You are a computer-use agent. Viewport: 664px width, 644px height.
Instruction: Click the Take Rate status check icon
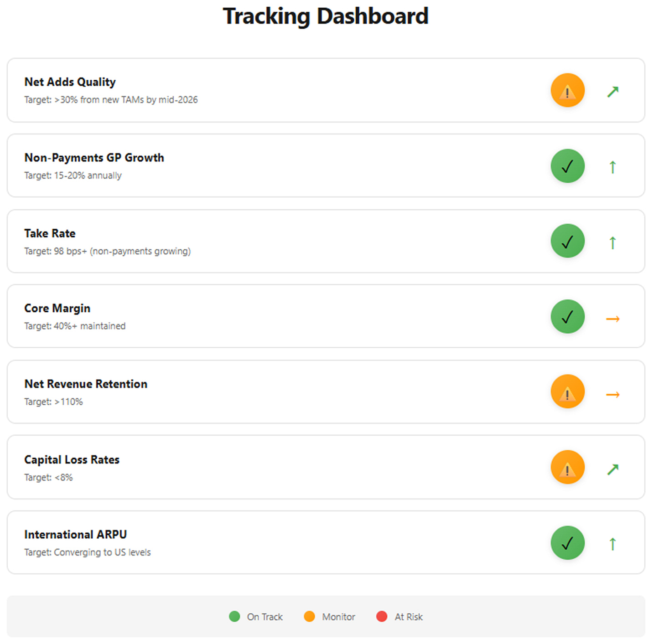pyautogui.click(x=567, y=241)
